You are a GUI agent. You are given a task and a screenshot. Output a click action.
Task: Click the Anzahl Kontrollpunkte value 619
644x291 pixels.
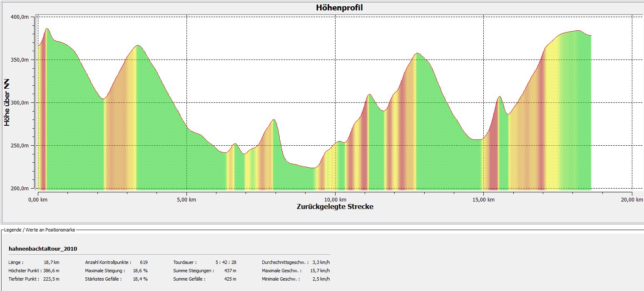coord(144,262)
